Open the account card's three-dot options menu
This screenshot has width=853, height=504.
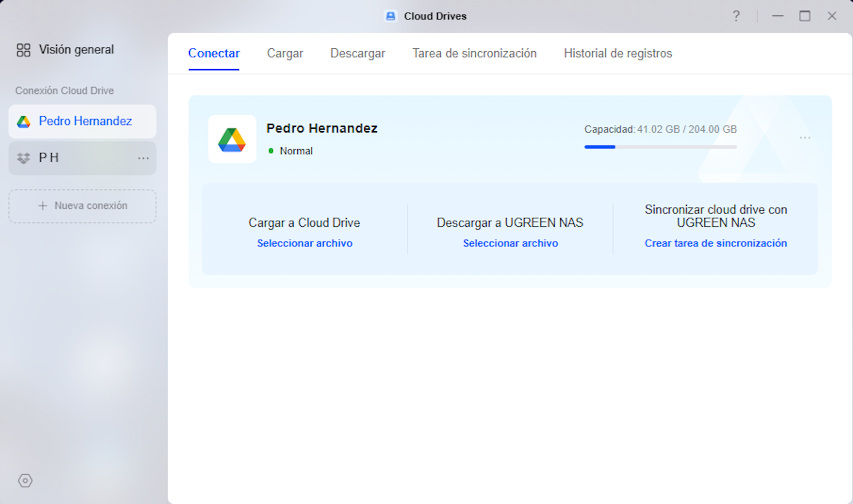click(x=805, y=138)
